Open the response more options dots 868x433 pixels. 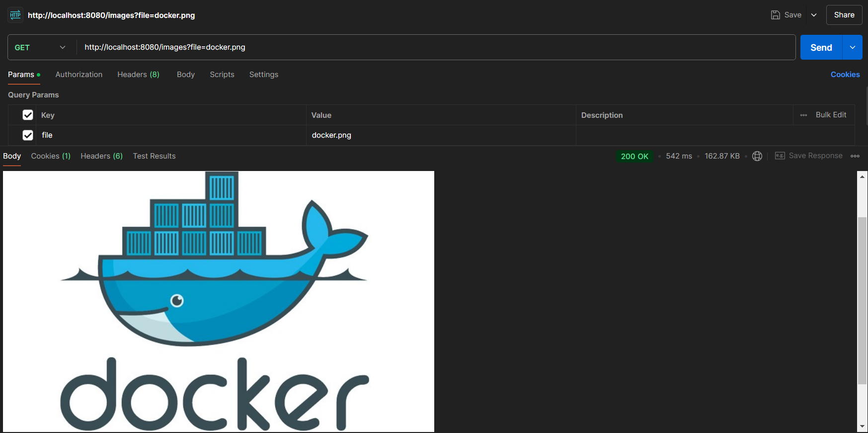coord(855,156)
